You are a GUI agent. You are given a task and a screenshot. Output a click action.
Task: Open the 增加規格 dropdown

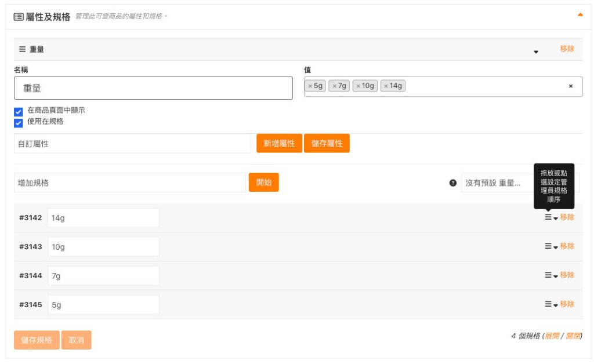click(x=130, y=183)
